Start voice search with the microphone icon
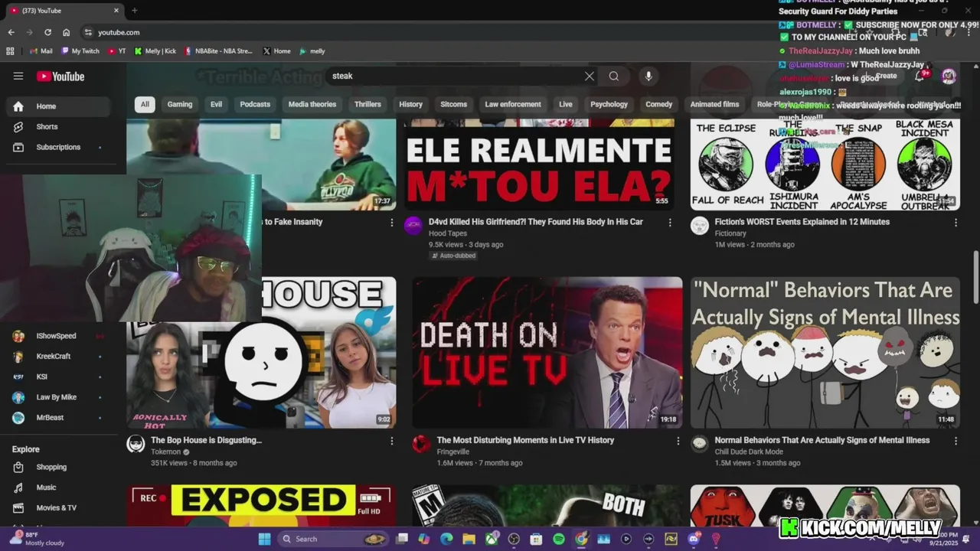The width and height of the screenshot is (980, 551). pyautogui.click(x=648, y=76)
